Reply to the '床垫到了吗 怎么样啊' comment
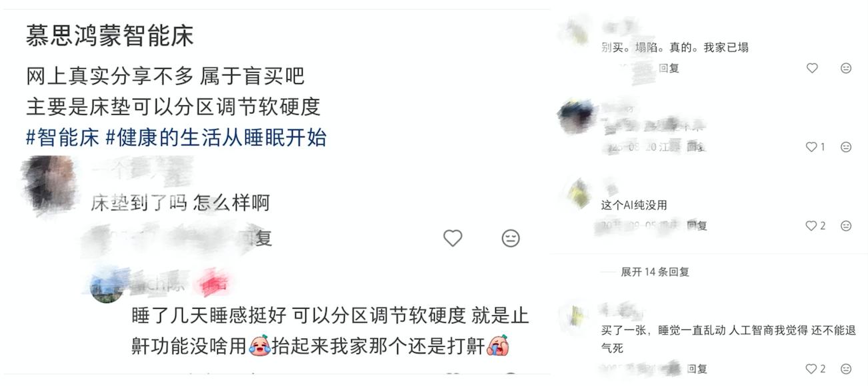868x386 pixels. coord(260,238)
